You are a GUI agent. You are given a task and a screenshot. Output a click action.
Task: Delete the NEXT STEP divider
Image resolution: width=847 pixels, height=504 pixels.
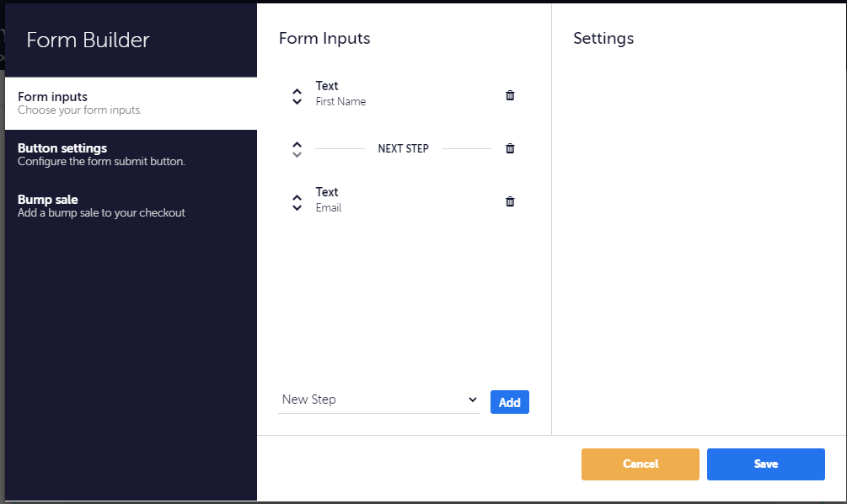point(510,148)
